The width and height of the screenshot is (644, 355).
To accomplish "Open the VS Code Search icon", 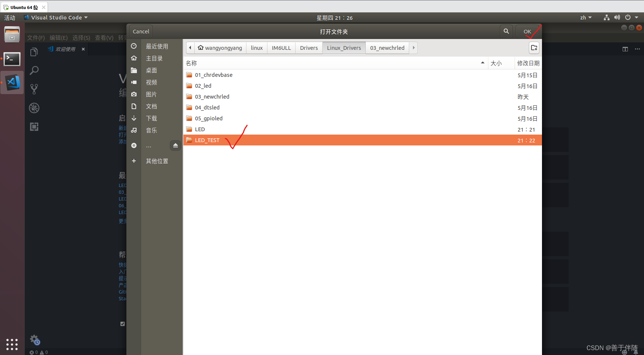I will (x=34, y=70).
